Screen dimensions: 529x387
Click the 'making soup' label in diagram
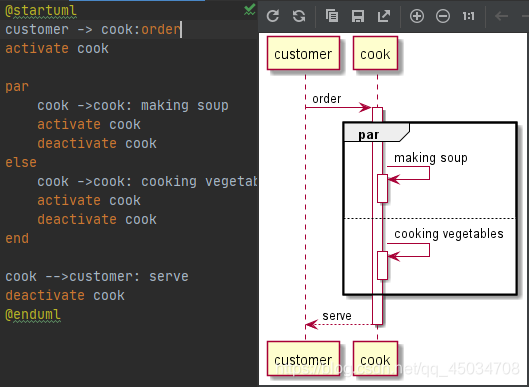pyautogui.click(x=430, y=158)
